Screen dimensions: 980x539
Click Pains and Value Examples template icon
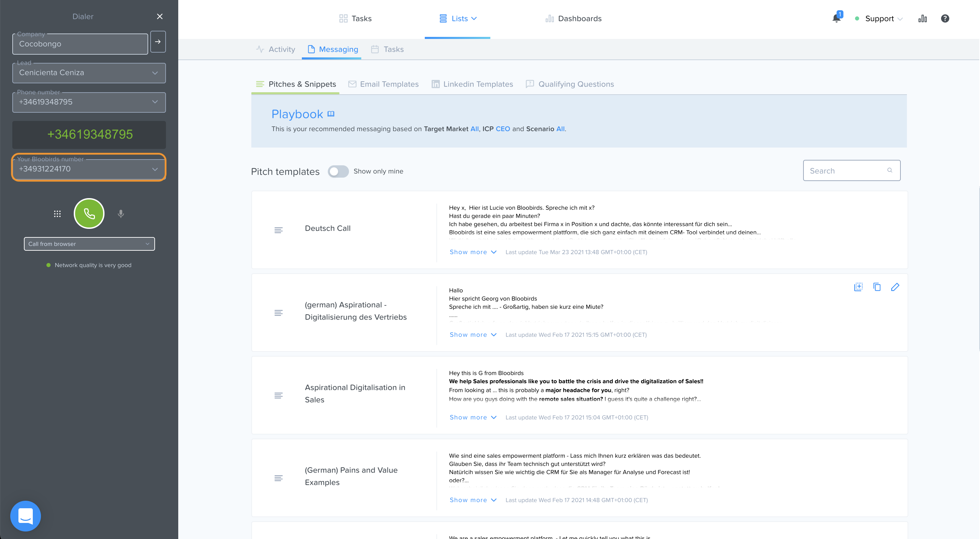pyautogui.click(x=279, y=478)
